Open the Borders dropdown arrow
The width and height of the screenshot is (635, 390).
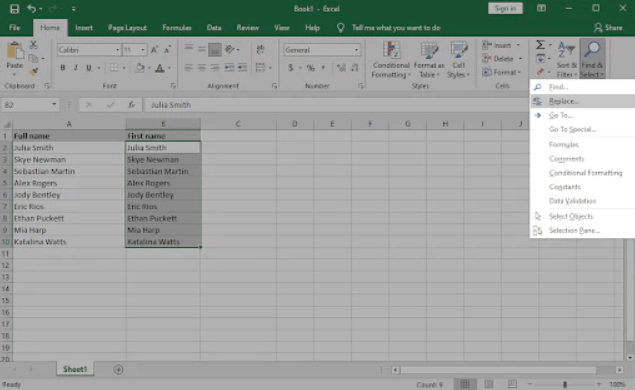click(124, 68)
